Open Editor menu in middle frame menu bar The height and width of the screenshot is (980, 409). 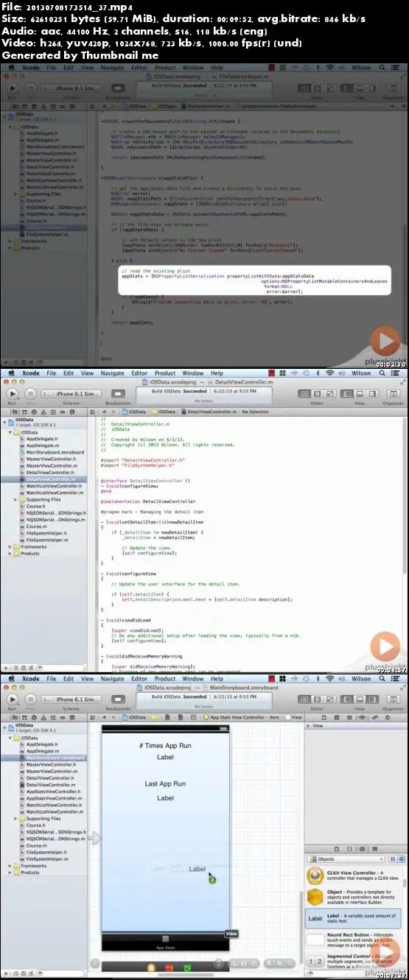click(x=139, y=373)
